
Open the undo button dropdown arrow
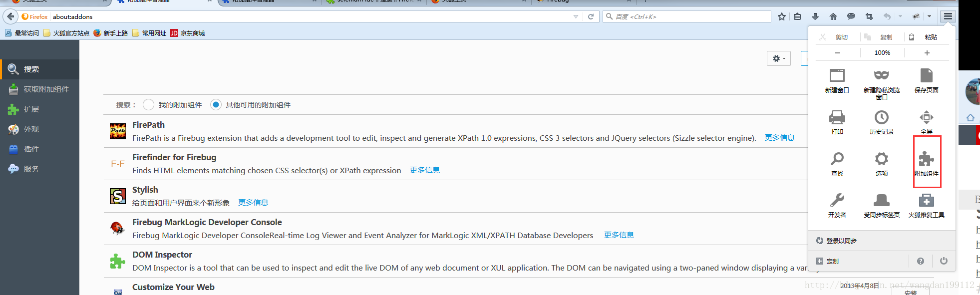click(x=900, y=16)
